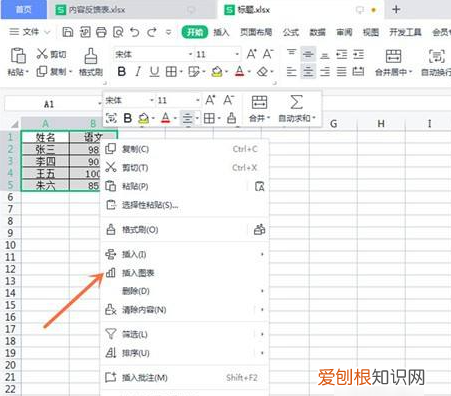This screenshot has width=451, height=396.
Task: Click the ribbon Borders icon
Action: pos(171,71)
